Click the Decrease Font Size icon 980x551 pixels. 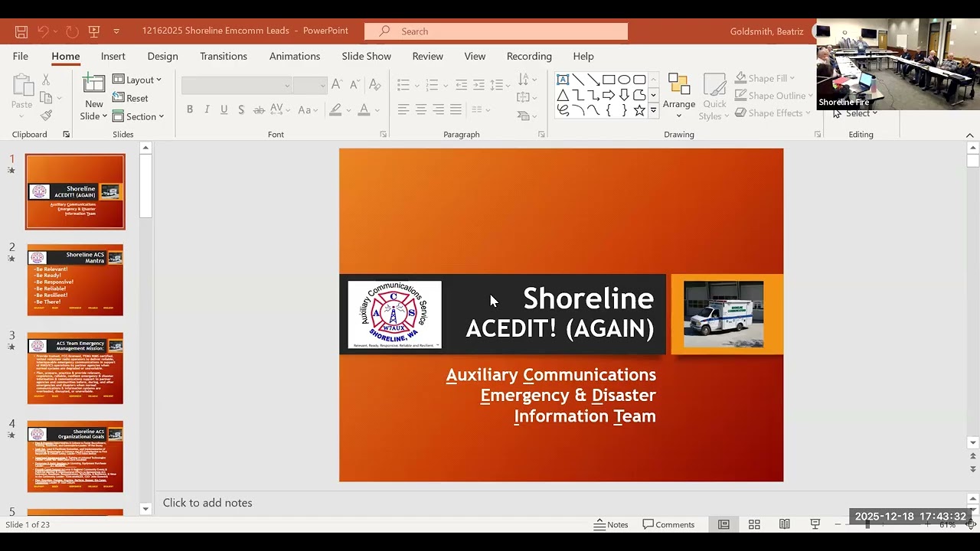[354, 84]
